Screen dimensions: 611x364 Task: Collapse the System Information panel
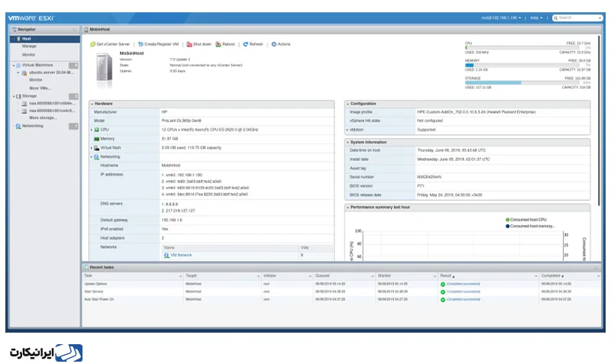pyautogui.click(x=348, y=143)
